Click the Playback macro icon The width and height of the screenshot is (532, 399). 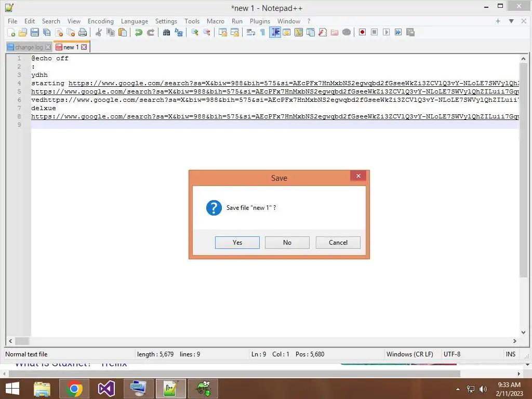[x=386, y=32]
